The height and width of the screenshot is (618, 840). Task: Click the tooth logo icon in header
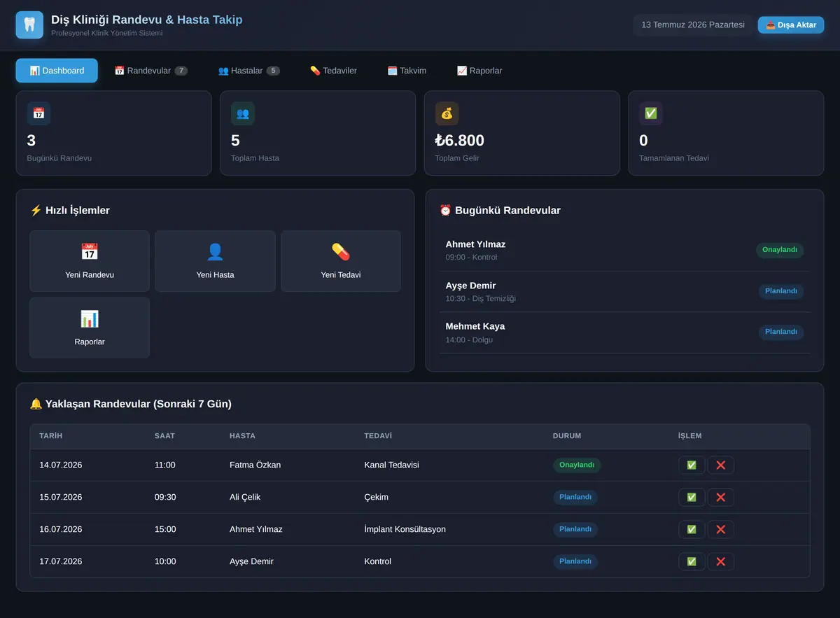pos(29,25)
